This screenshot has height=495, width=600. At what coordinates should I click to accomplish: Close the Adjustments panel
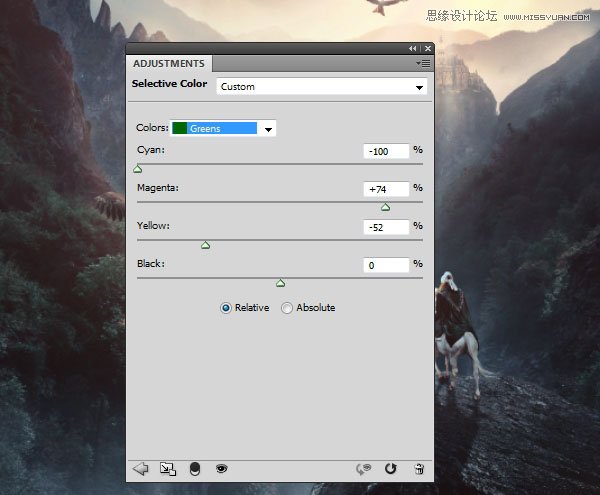point(428,49)
